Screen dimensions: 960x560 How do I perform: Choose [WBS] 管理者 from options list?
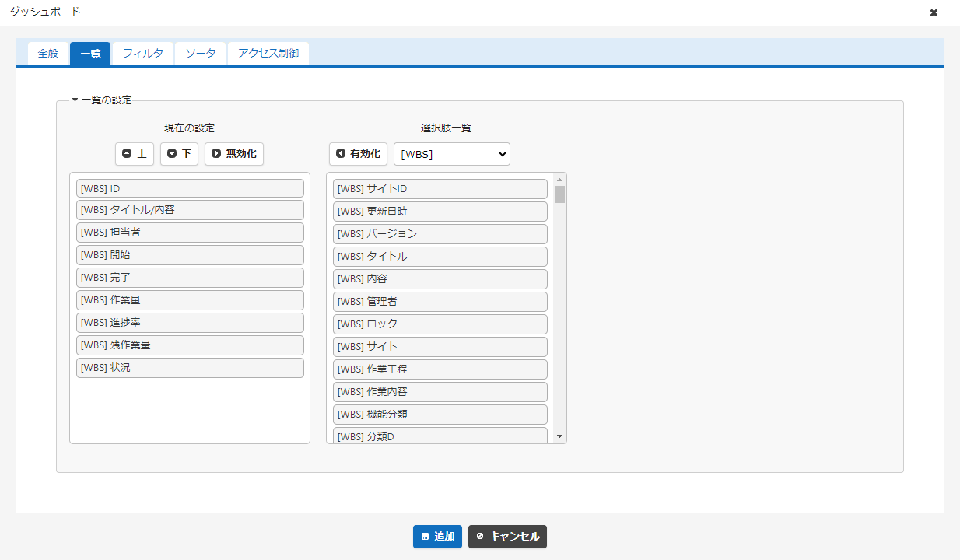point(440,302)
